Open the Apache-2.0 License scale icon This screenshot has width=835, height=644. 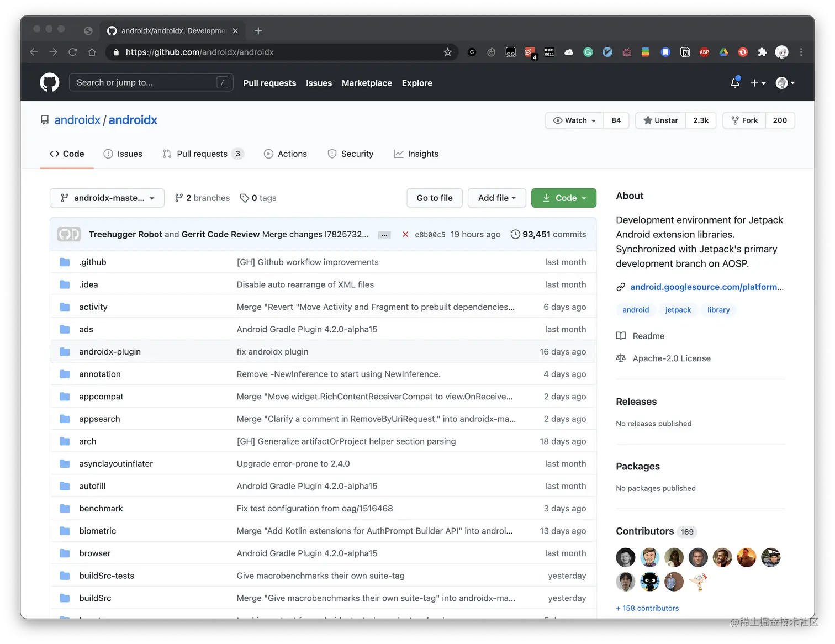pyautogui.click(x=621, y=358)
